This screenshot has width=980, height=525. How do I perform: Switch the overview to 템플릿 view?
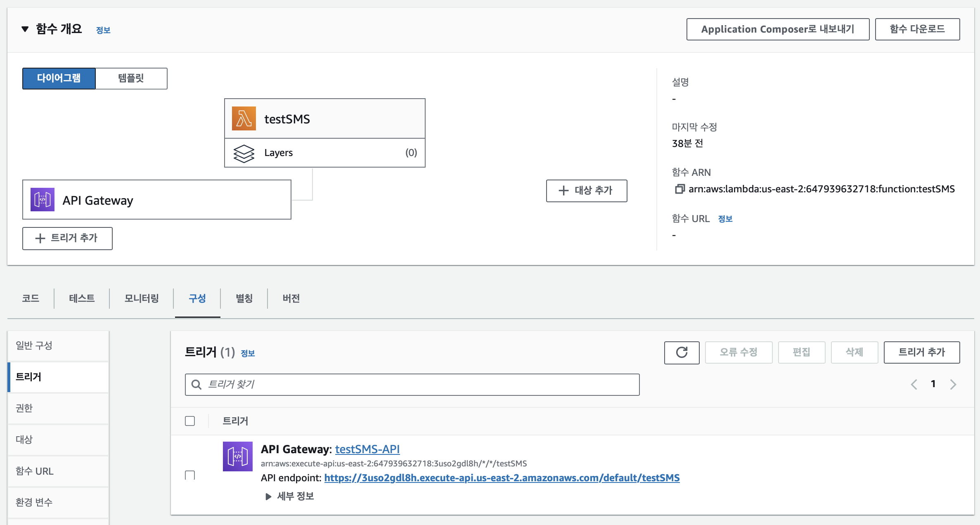coord(131,78)
